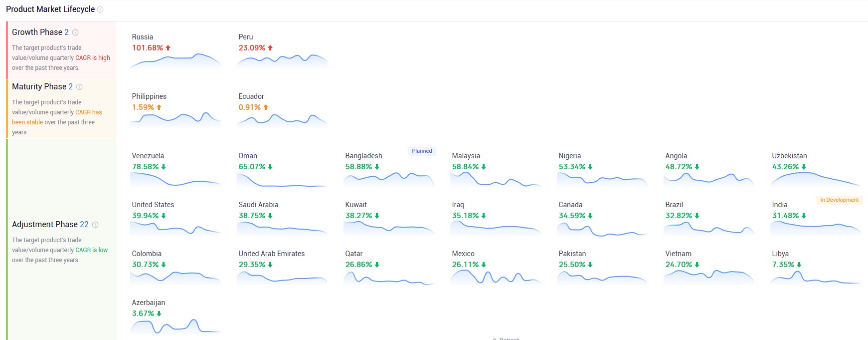The image size is (868, 340).
Task: Click India's green down arrow icon
Action: [x=804, y=216]
